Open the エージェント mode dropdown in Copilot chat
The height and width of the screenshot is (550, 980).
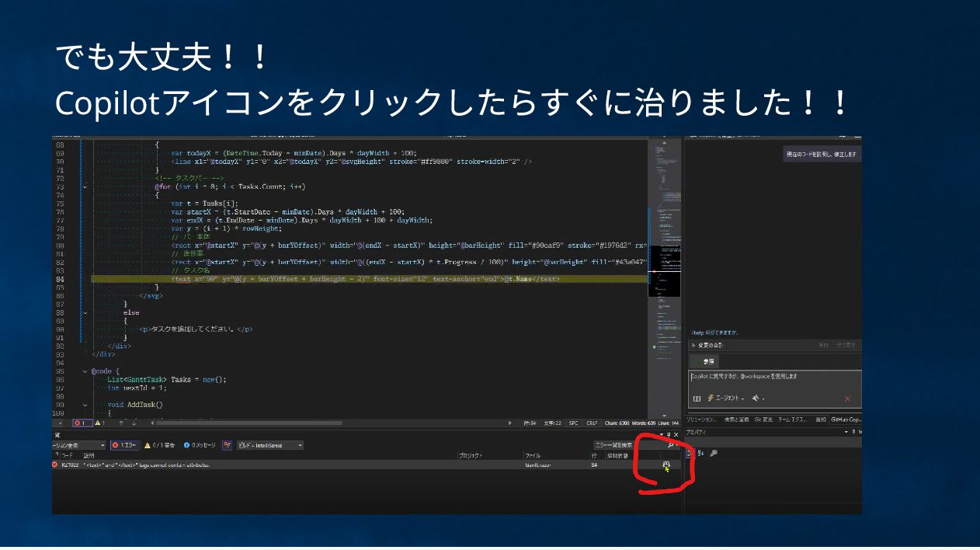725,399
